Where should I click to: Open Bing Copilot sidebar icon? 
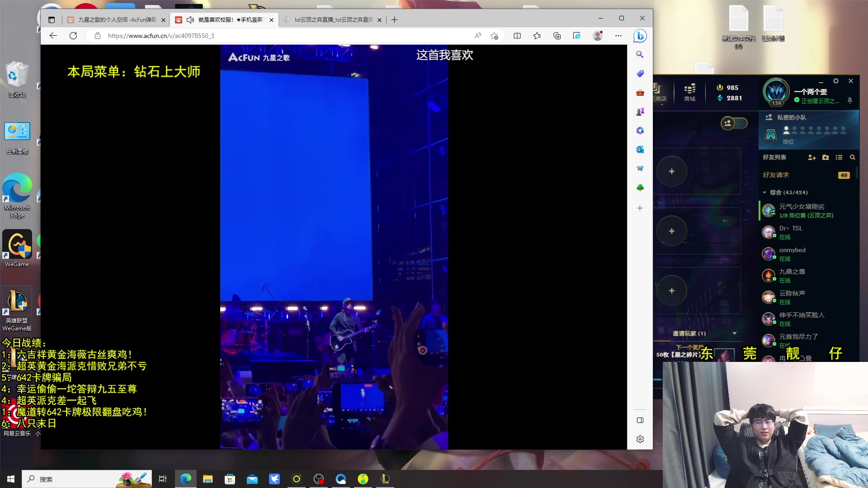640,36
